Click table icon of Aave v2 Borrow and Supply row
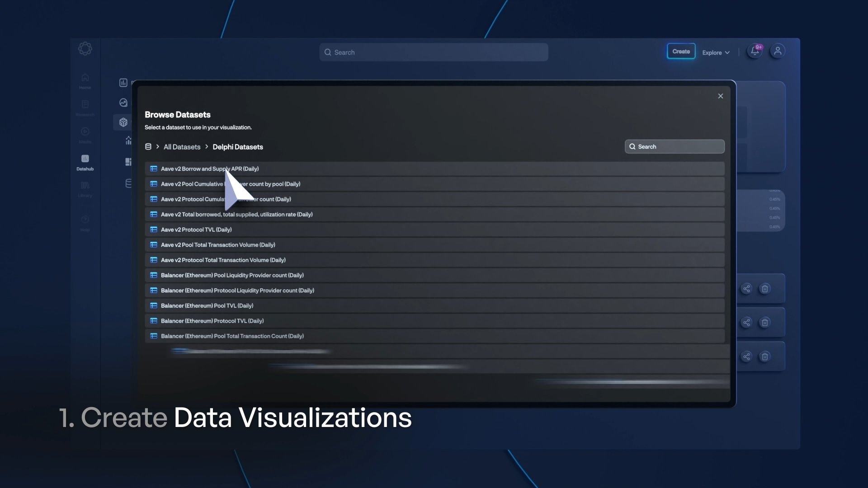This screenshot has width=868, height=488. pyautogui.click(x=154, y=169)
